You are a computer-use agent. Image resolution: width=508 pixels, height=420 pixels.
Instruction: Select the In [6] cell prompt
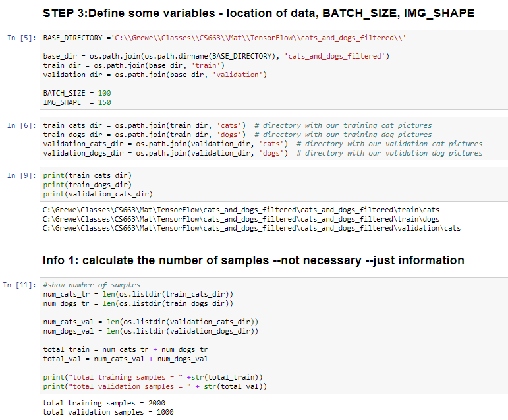tap(21, 125)
